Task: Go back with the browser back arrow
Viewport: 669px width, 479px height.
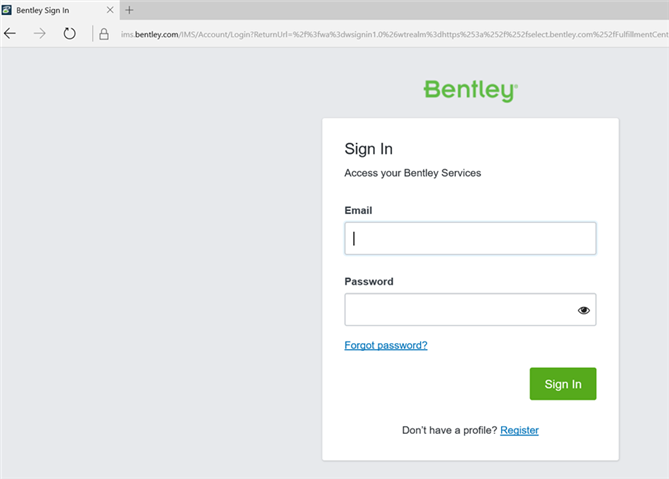Action: coord(10,33)
